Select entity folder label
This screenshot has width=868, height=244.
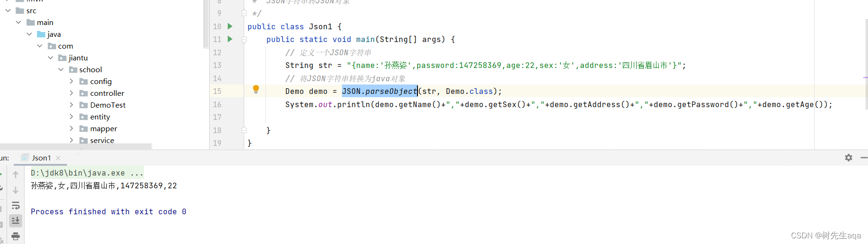coord(100,117)
